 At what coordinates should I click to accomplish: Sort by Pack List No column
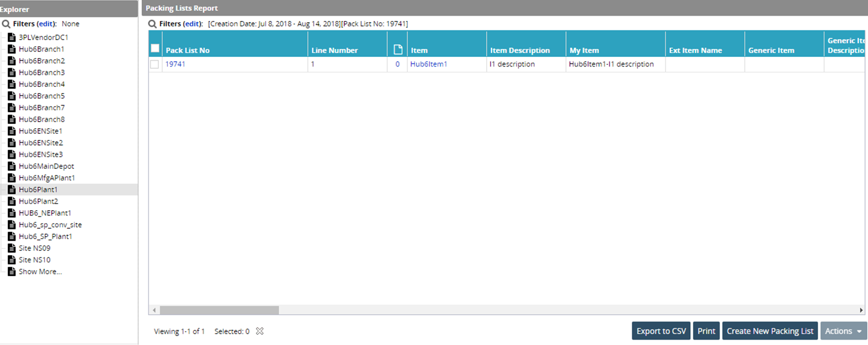click(x=187, y=50)
